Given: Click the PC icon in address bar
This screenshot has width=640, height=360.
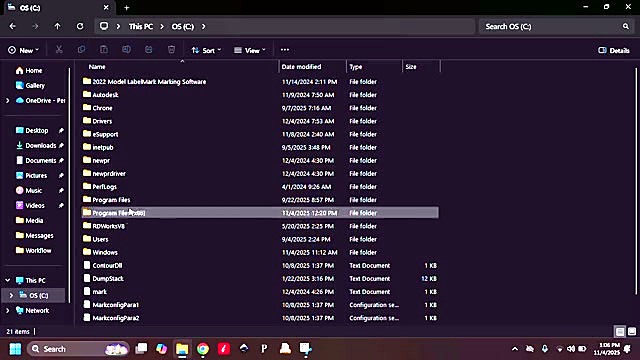Looking at the screenshot, I should coord(104,26).
